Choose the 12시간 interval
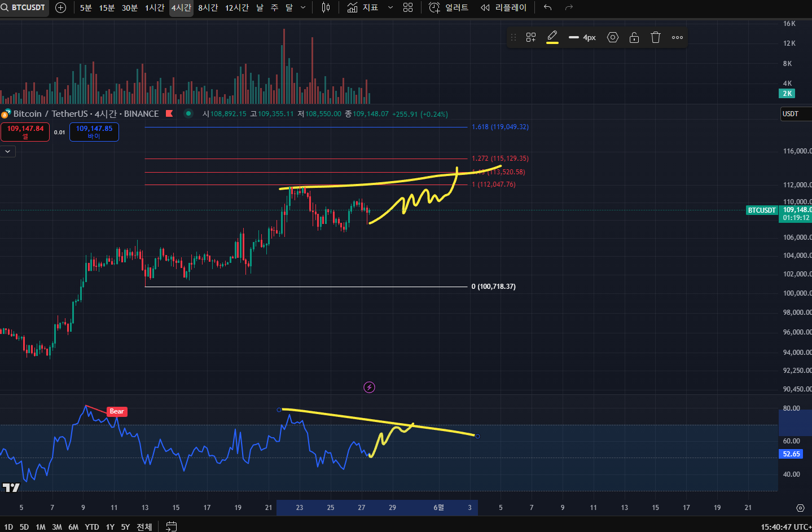The image size is (812, 532). 237,7
